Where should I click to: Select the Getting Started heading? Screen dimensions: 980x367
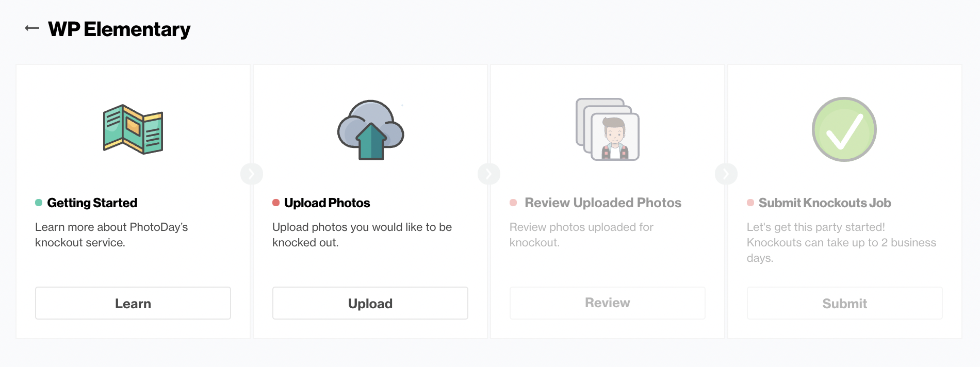92,203
